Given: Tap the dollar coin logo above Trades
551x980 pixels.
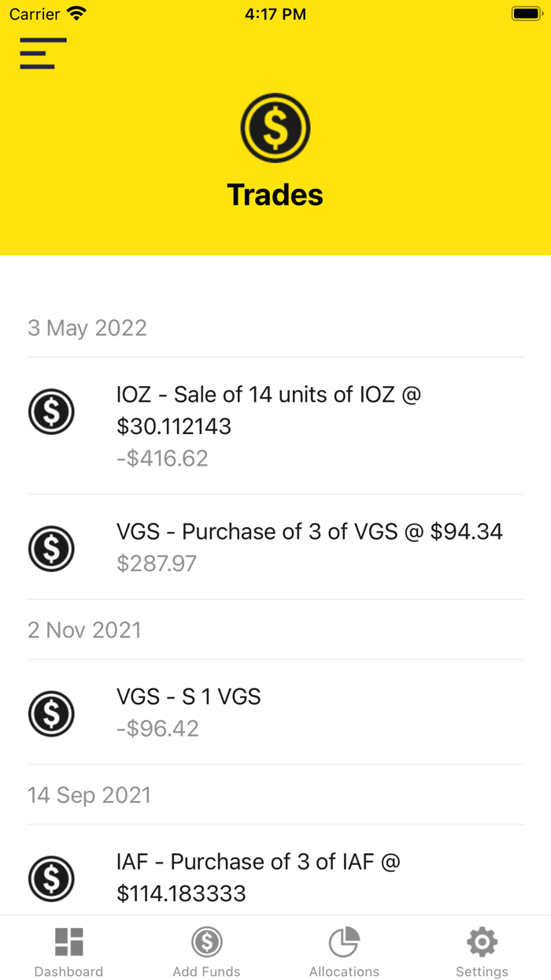Looking at the screenshot, I should (x=275, y=128).
